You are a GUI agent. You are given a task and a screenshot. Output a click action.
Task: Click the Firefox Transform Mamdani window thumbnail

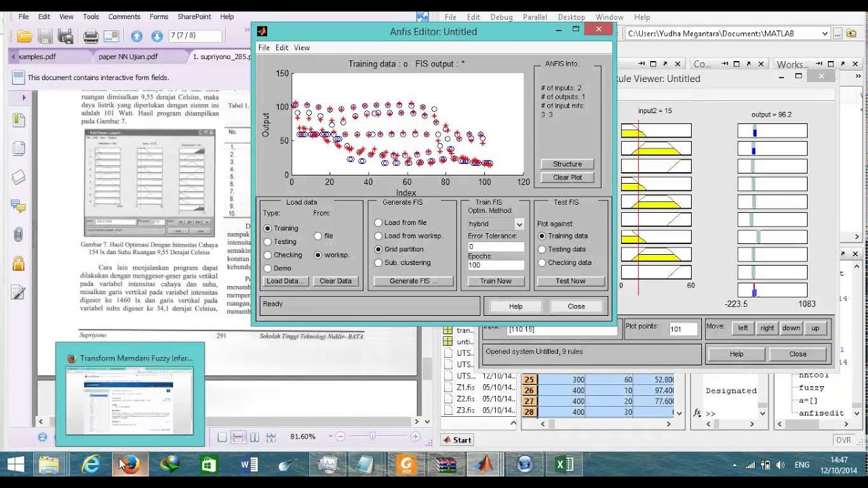[x=130, y=394]
